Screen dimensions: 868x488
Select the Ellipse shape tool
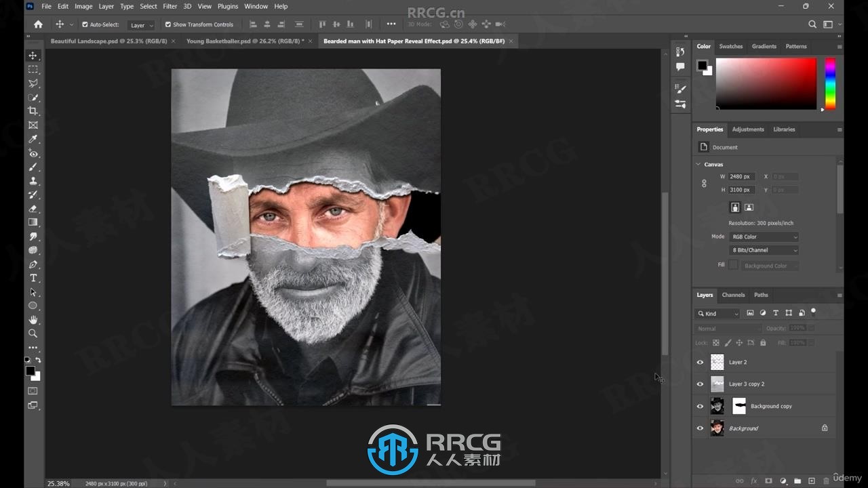pos(33,306)
